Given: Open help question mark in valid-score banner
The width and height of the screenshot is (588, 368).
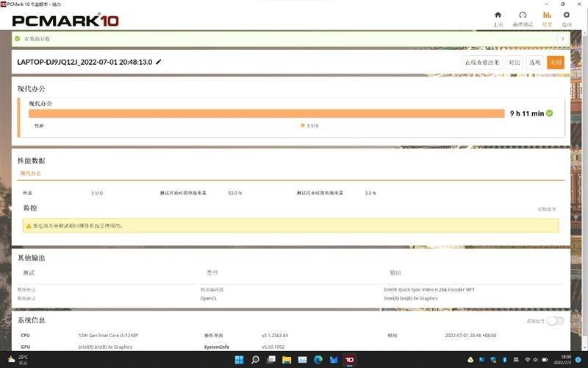Looking at the screenshot, I should pos(562,39).
